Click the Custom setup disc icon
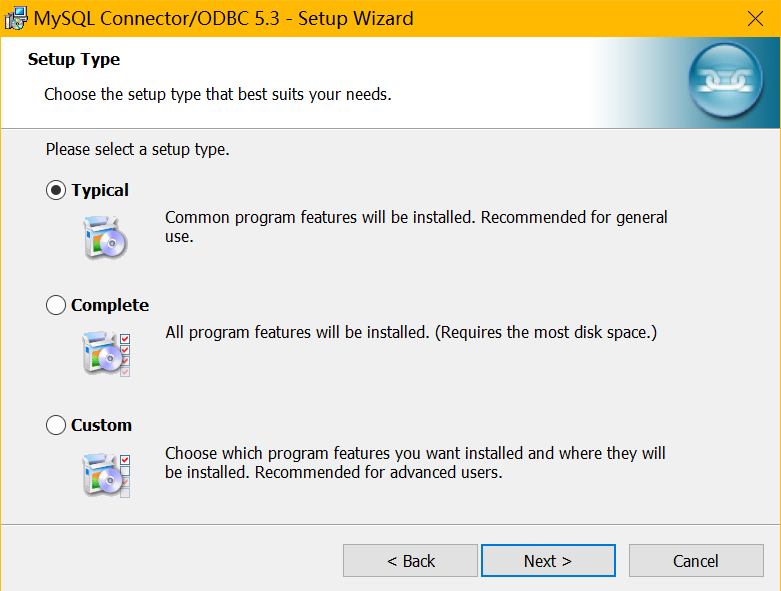This screenshot has width=781, height=591. click(x=106, y=474)
